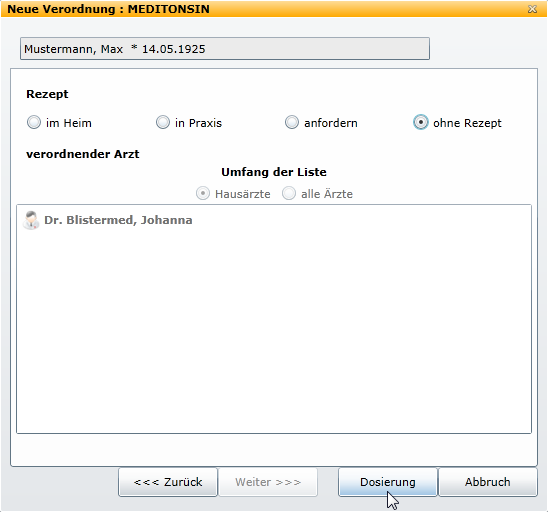The width and height of the screenshot is (548, 512).
Task: Pick the Hausärzte list scope option
Action: 203,193
